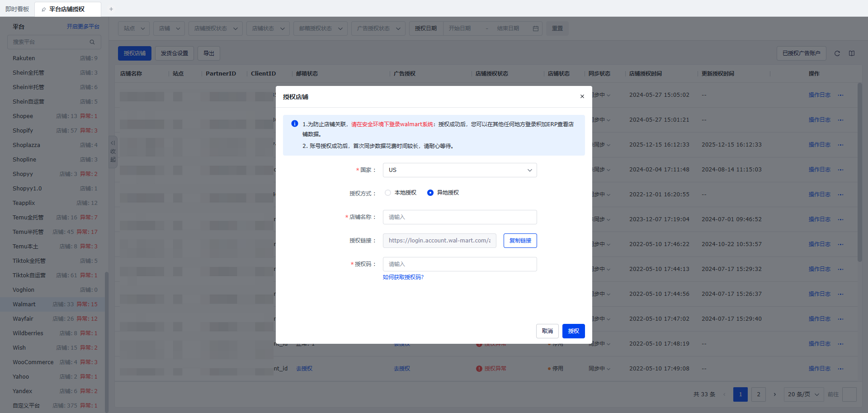The height and width of the screenshot is (413, 868).
Task: Open 已授权广告账户 button
Action: tap(802, 53)
